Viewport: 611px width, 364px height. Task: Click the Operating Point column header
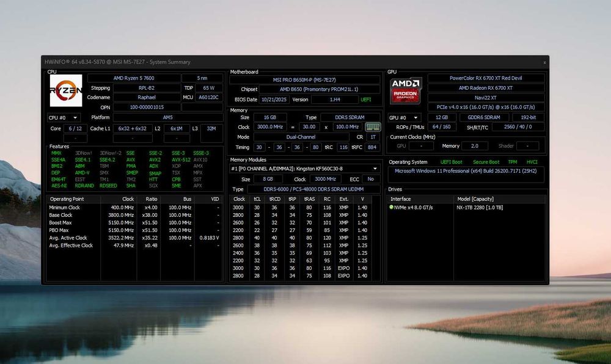click(73, 199)
